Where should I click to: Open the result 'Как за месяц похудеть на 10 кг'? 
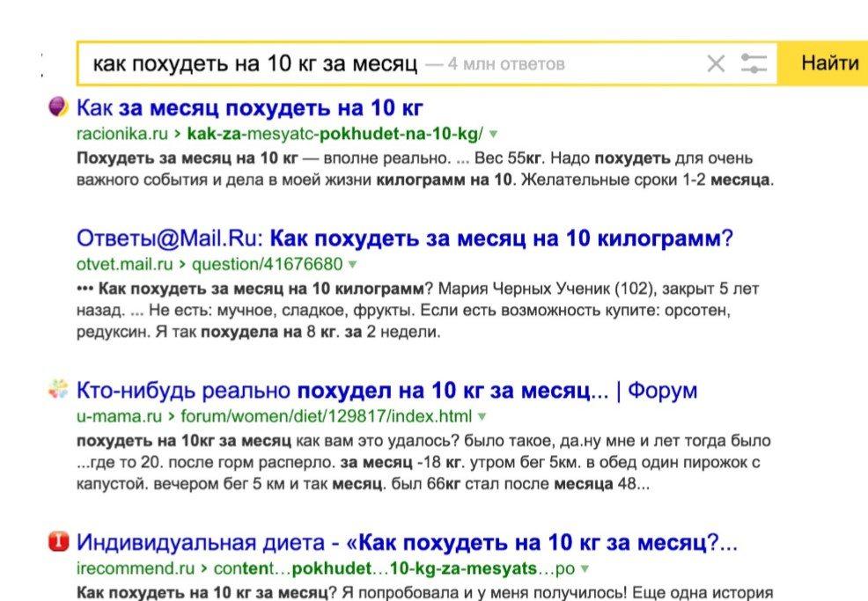[x=250, y=108]
